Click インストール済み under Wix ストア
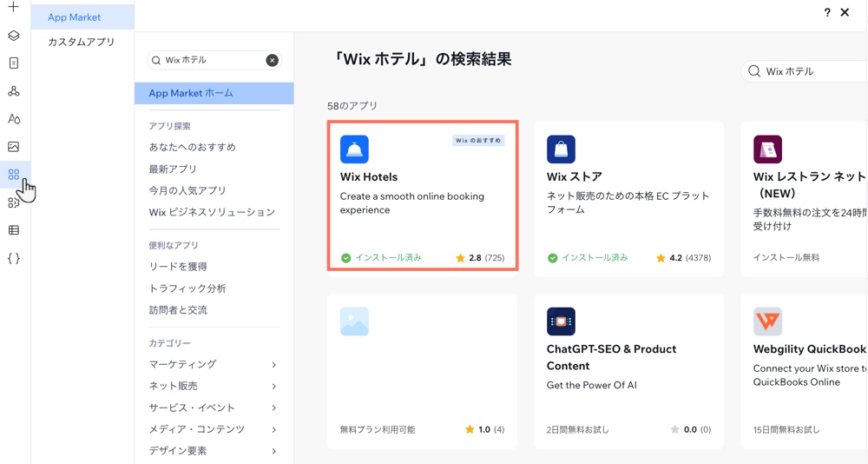The image size is (868, 464). [588, 258]
